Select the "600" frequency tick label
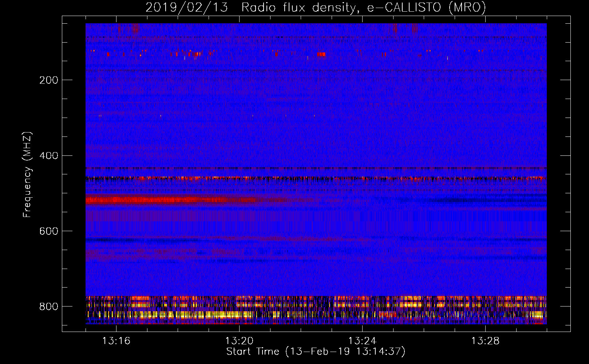This screenshot has width=589, height=364. [x=49, y=231]
